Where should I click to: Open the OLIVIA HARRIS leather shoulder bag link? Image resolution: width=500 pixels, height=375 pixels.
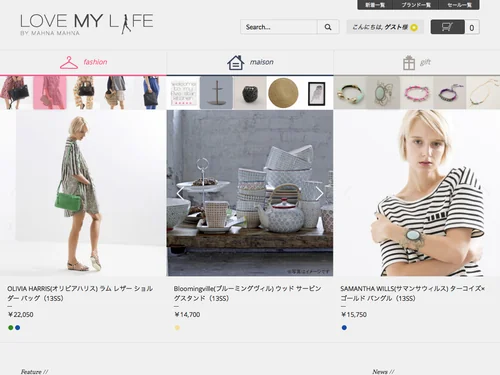(x=80, y=293)
